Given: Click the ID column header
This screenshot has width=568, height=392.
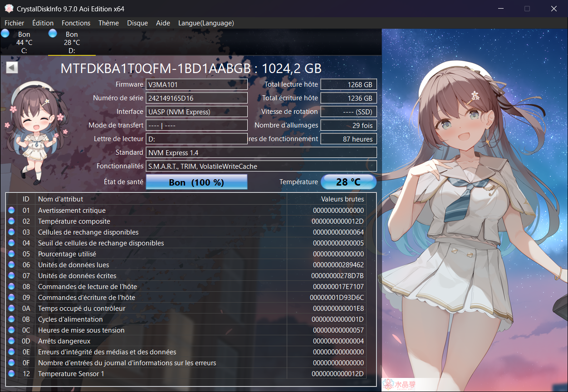Looking at the screenshot, I should tap(26, 199).
